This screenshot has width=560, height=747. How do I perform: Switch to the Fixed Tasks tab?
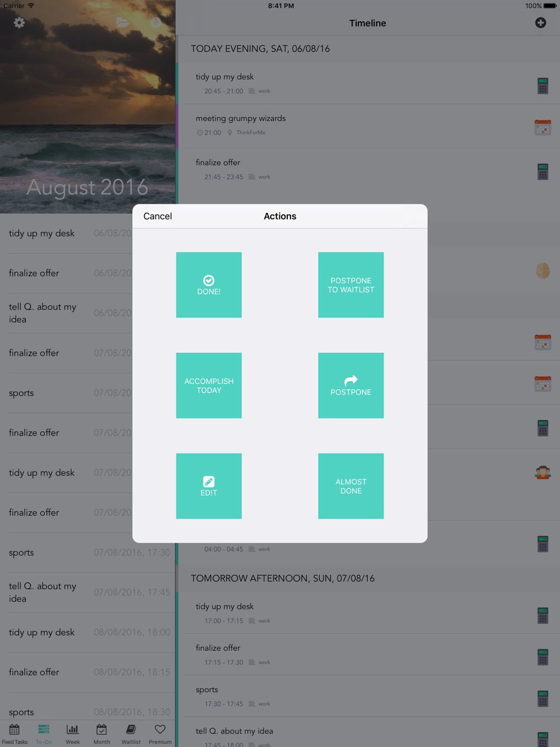pyautogui.click(x=15, y=734)
